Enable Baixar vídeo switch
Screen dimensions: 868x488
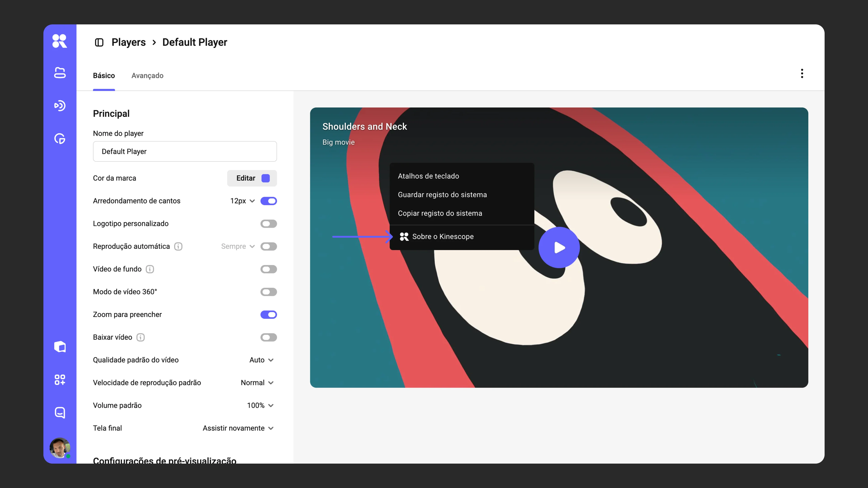tap(269, 338)
